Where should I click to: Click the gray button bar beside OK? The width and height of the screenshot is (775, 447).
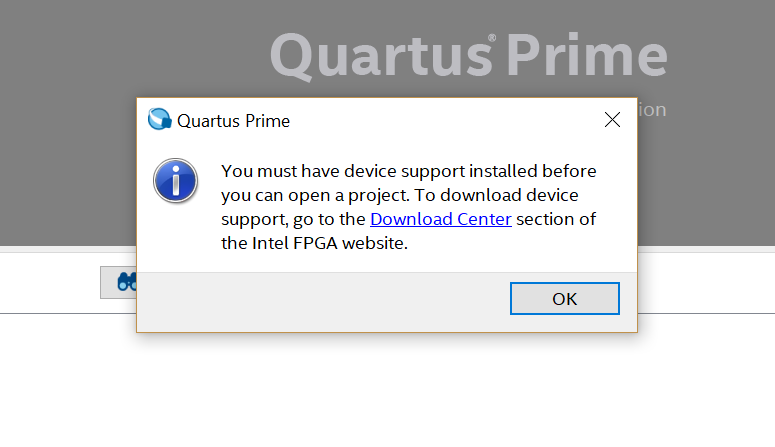[320, 298]
